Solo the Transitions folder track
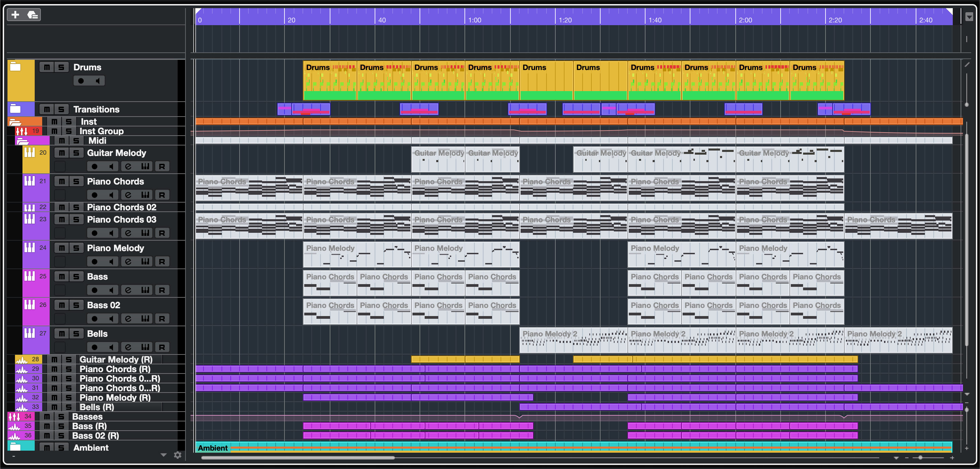The height and width of the screenshot is (469, 980). pos(61,109)
